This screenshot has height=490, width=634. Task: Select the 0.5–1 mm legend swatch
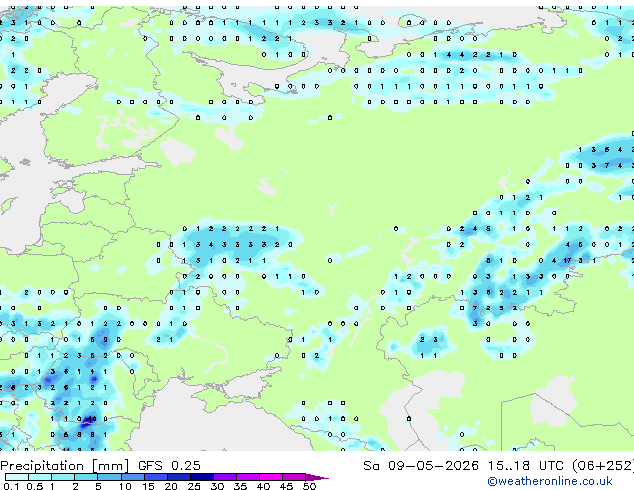(40, 477)
